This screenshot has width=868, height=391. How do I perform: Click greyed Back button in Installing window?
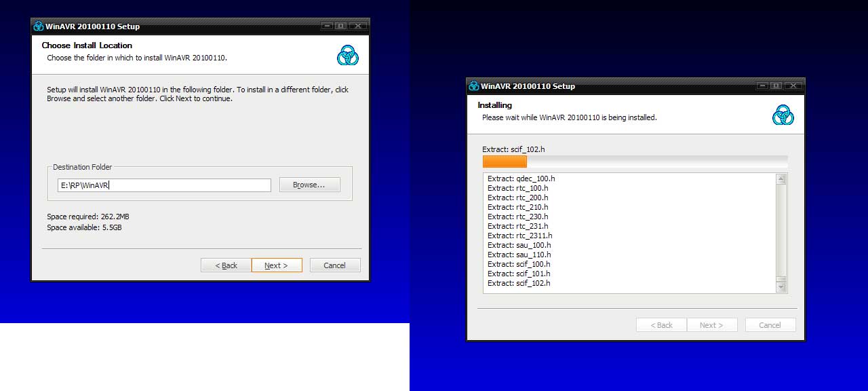click(661, 325)
